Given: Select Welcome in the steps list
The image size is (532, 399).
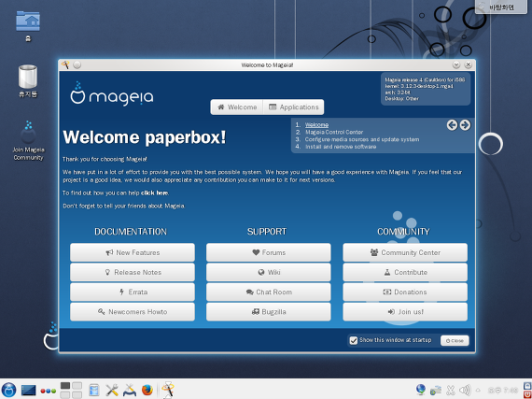Looking at the screenshot, I should (x=316, y=124).
